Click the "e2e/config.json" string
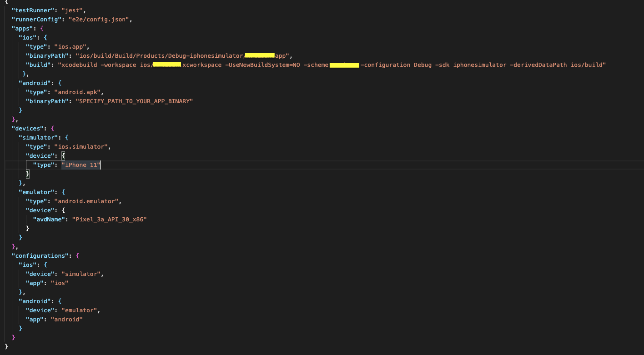 99,19
